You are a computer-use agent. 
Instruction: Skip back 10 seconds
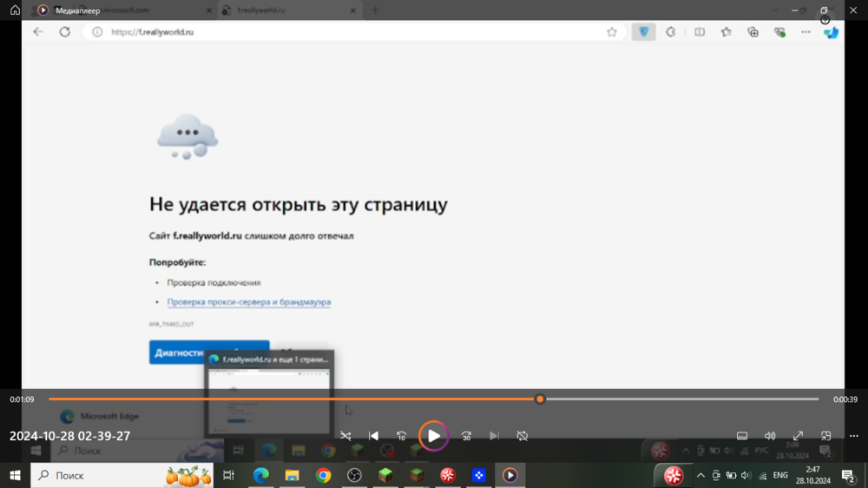click(401, 436)
